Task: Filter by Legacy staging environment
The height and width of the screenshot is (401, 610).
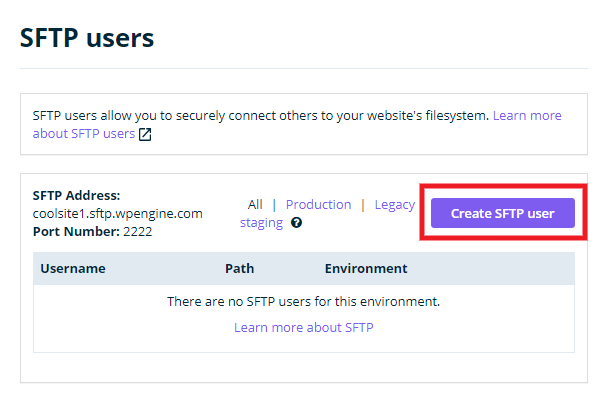Action: [394, 204]
